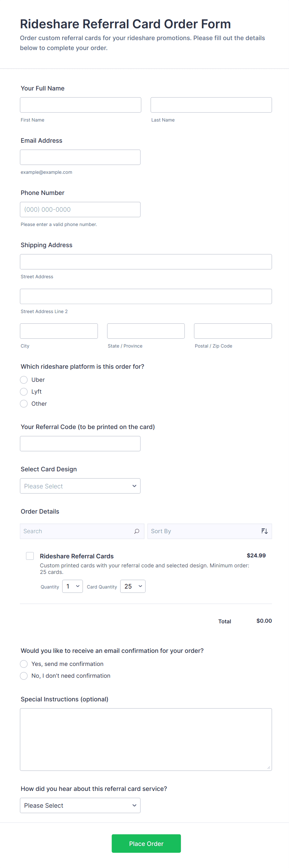Click the Referral Code input box

[80, 444]
